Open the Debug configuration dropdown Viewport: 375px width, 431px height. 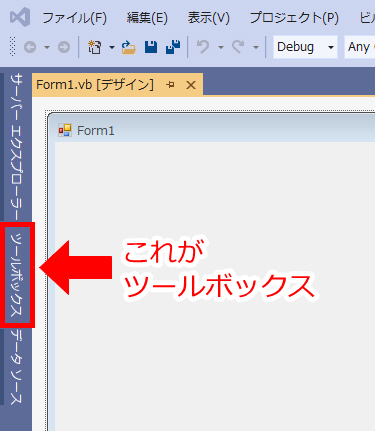click(305, 47)
